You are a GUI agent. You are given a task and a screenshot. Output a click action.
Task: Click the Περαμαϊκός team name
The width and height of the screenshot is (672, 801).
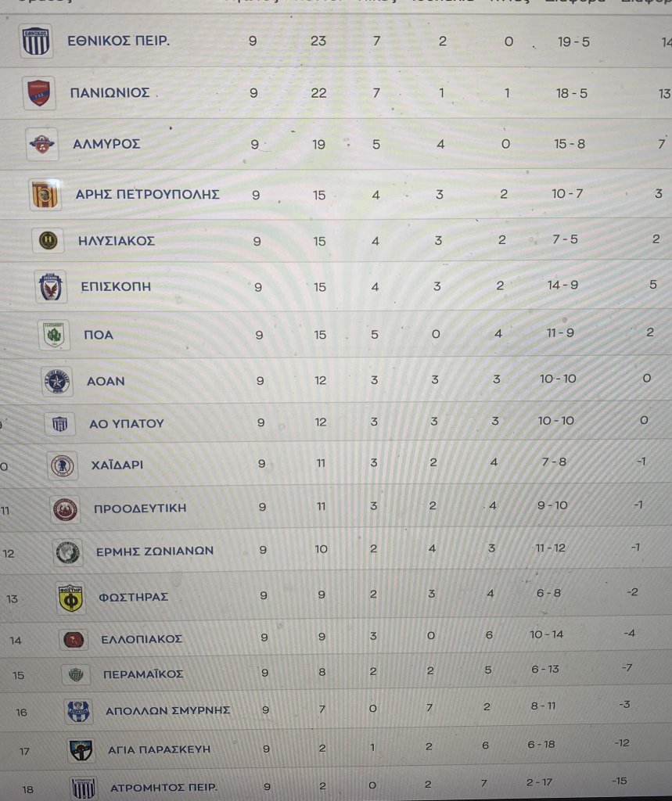[x=143, y=674]
